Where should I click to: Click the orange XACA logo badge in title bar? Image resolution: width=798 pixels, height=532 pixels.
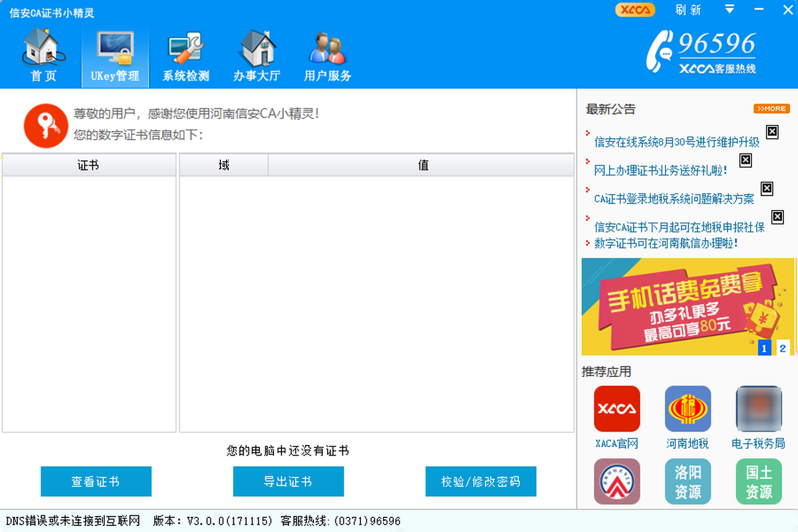pos(635,9)
